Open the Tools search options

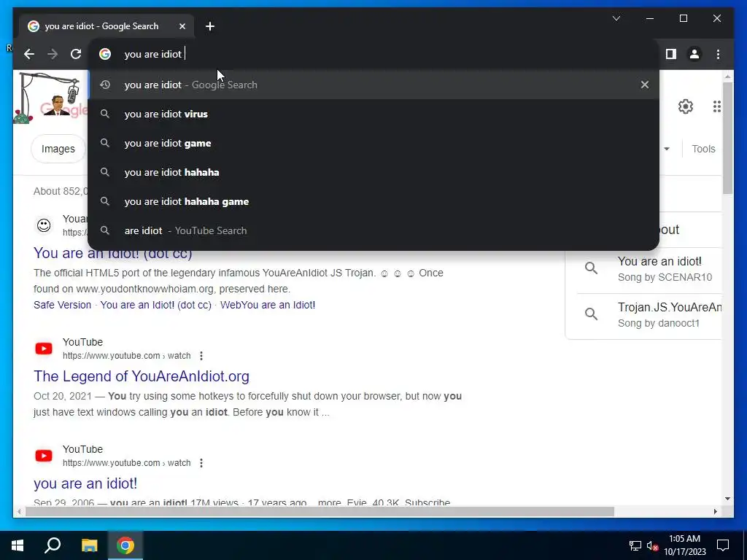click(x=703, y=149)
